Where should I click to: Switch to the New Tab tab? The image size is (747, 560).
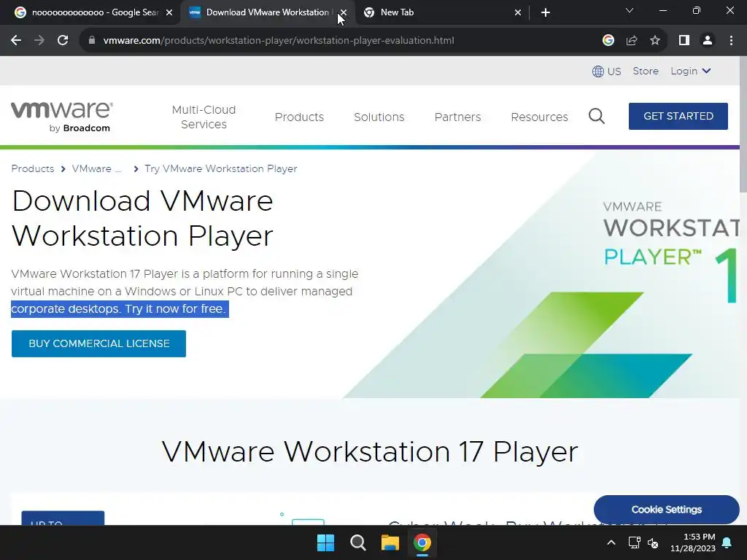(438, 12)
